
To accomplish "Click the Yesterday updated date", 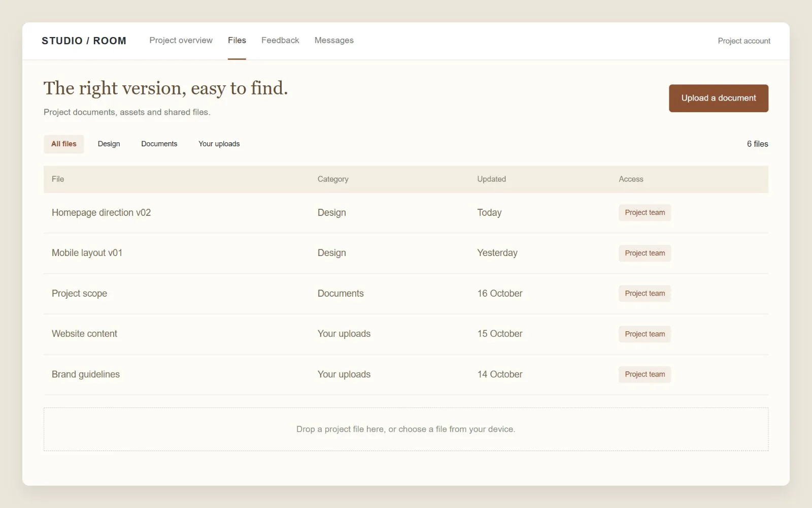I will click(x=497, y=253).
